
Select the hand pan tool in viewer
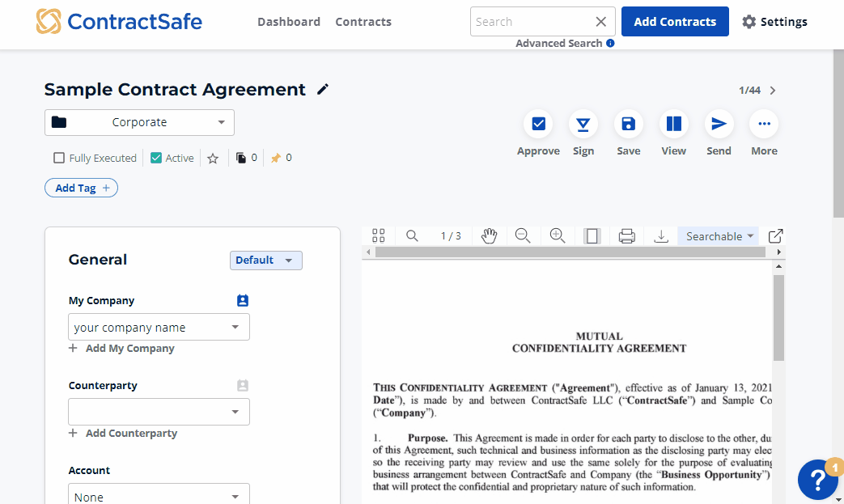click(489, 236)
